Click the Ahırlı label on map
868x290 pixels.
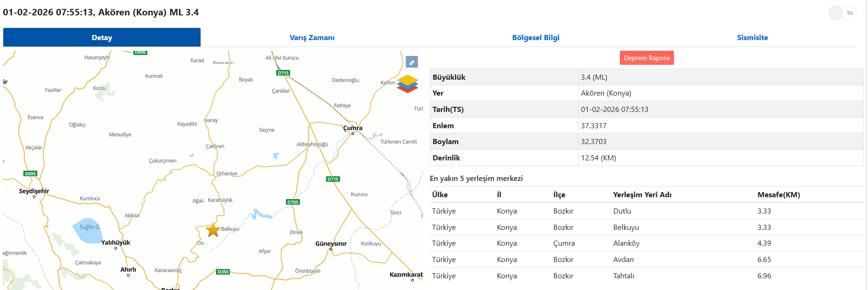tap(128, 269)
